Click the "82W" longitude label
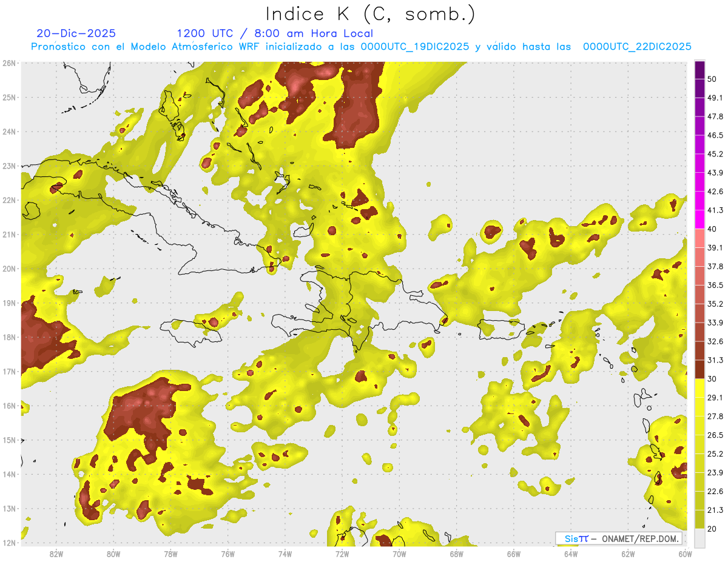 (x=56, y=554)
